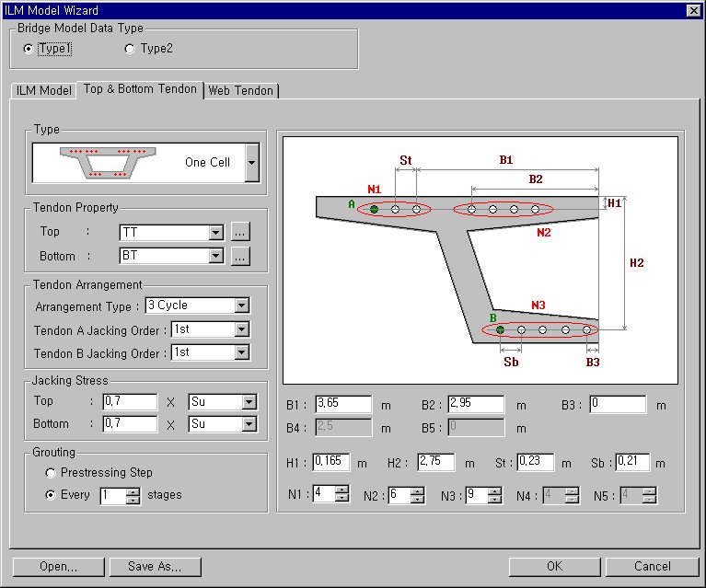Open the Top jacking stress Su dropdown
This screenshot has width=706, height=588.
[249, 401]
